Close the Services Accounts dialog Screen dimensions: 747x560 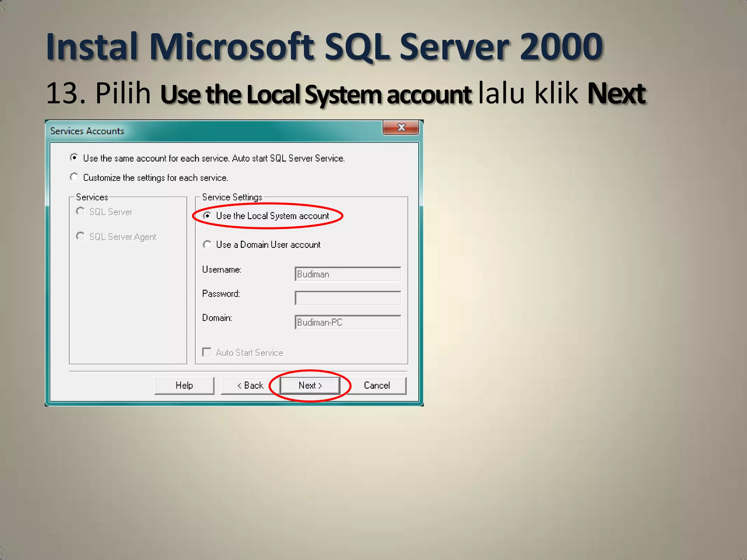pos(401,127)
